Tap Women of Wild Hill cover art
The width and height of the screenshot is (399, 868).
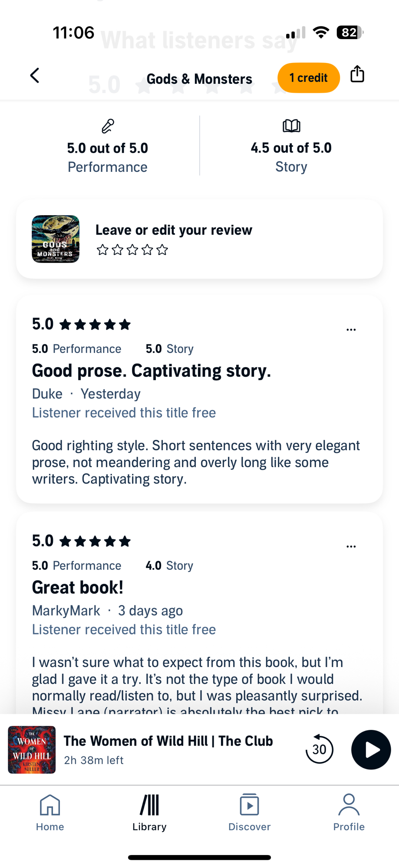tap(32, 750)
